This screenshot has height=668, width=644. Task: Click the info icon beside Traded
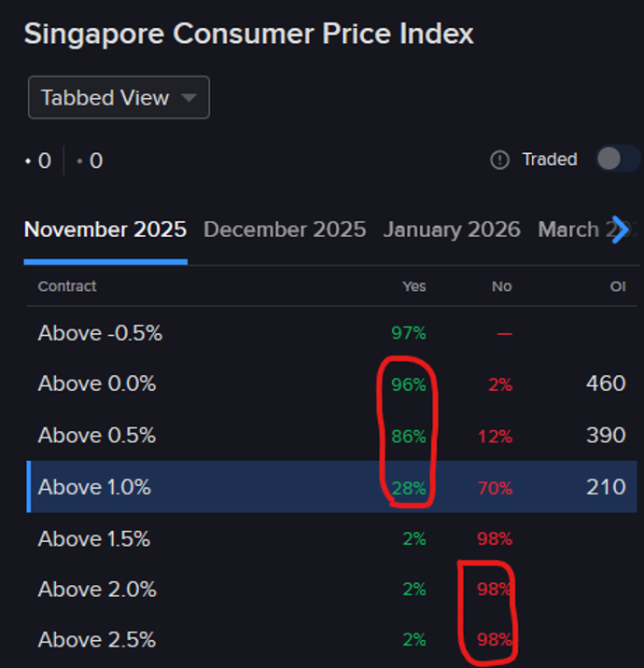499,160
